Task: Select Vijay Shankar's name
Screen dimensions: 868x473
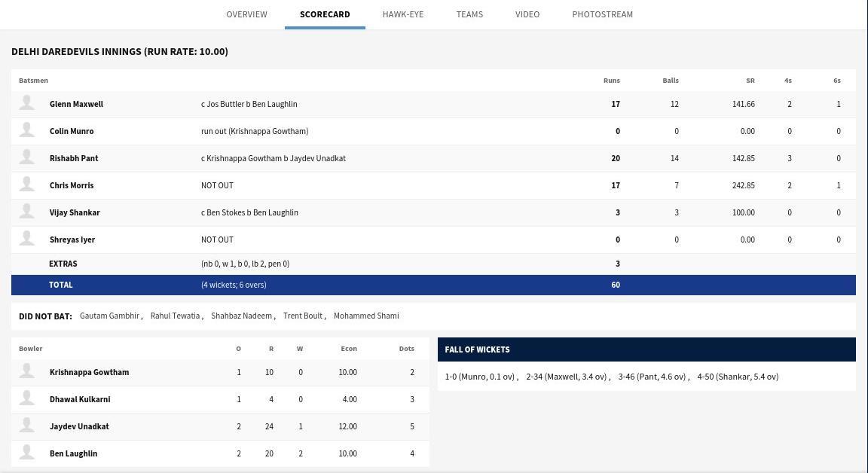Action: [x=75, y=212]
